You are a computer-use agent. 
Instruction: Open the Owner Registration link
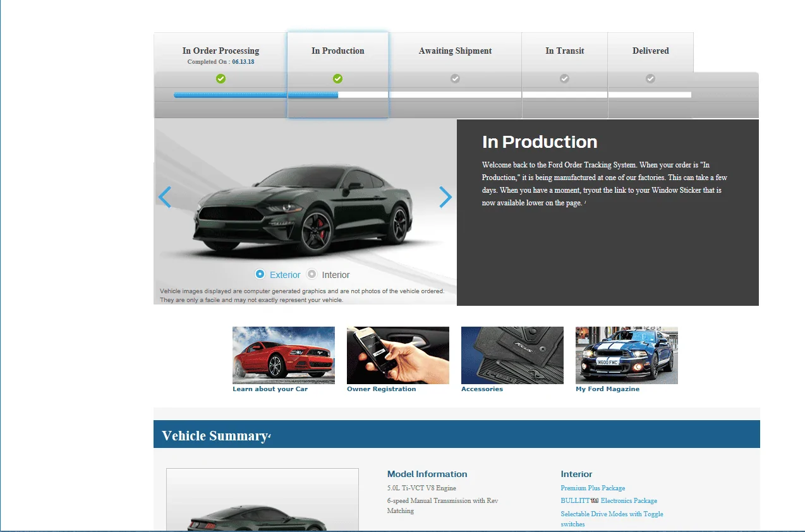381,389
